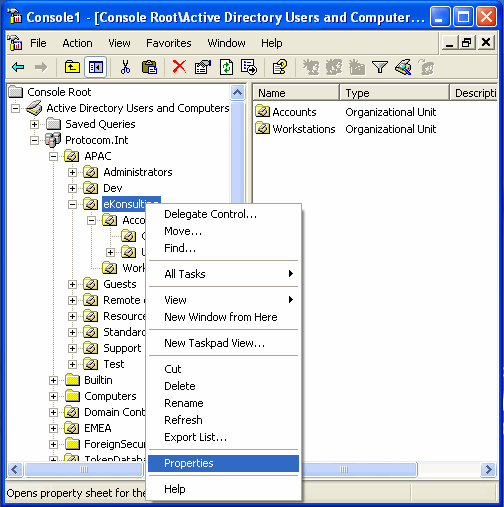Collapse the Protocom.Int domain node
The width and height of the screenshot is (504, 507).
tap(34, 140)
